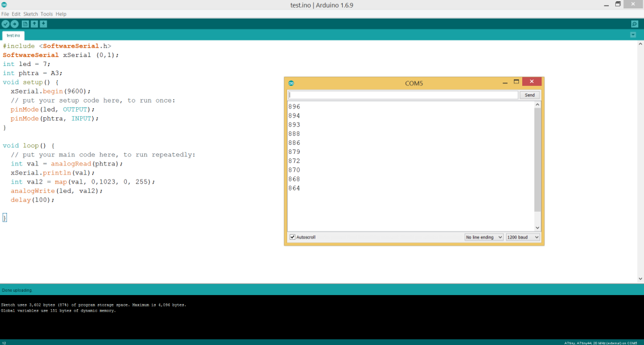Click the #include SoftwareSerial.h line

tap(56, 46)
